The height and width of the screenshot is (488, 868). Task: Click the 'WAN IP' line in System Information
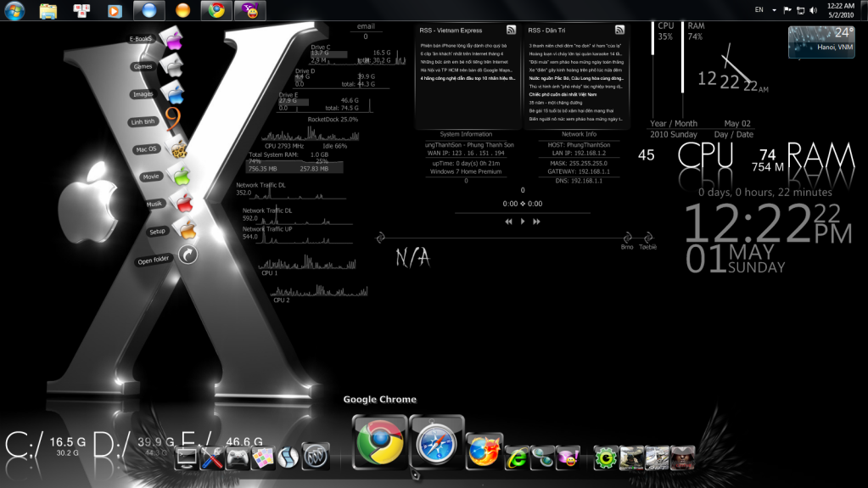466,153
